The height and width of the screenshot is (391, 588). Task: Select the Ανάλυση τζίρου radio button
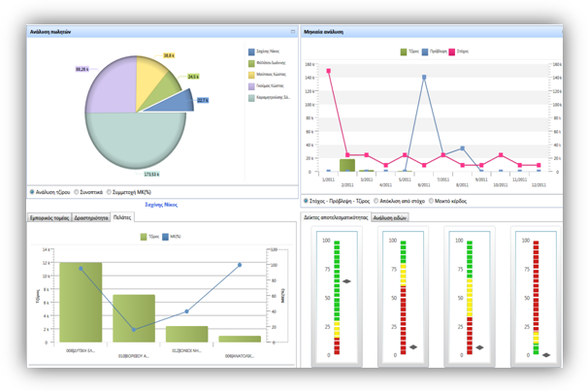click(32, 192)
